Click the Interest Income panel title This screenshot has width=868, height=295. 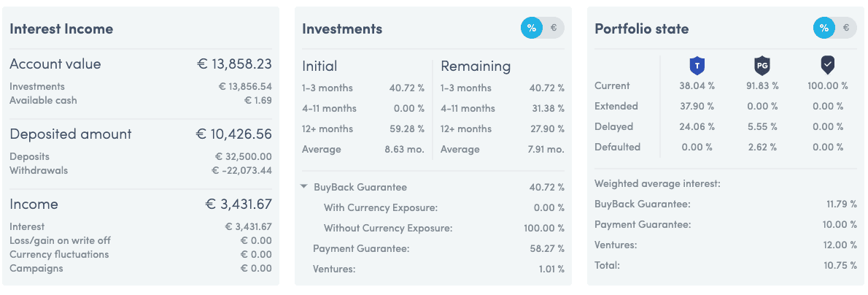click(x=61, y=28)
